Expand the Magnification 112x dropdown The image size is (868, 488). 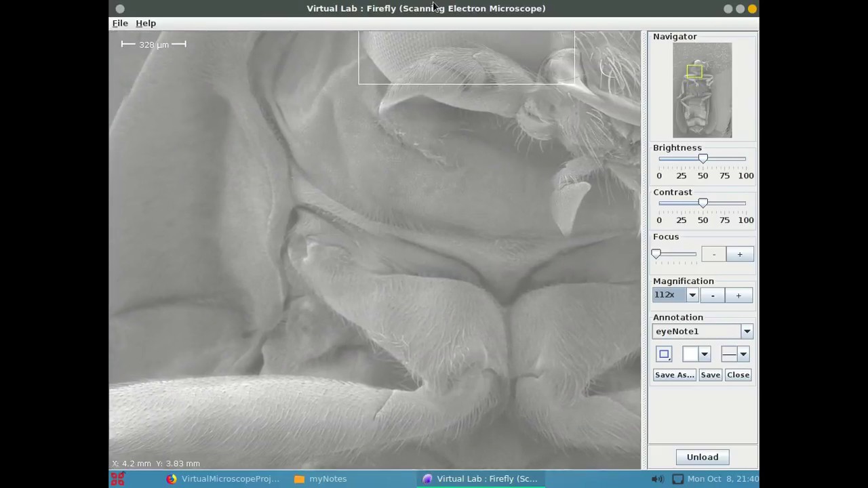[x=692, y=295]
